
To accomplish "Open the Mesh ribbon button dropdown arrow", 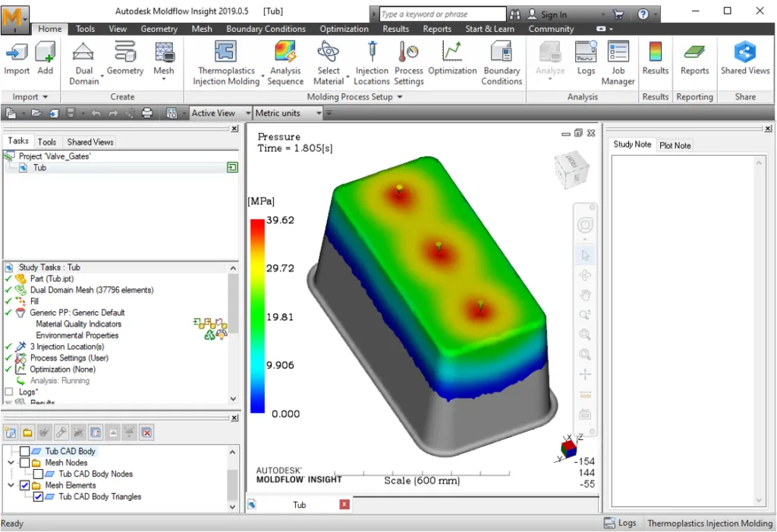I will [x=164, y=79].
